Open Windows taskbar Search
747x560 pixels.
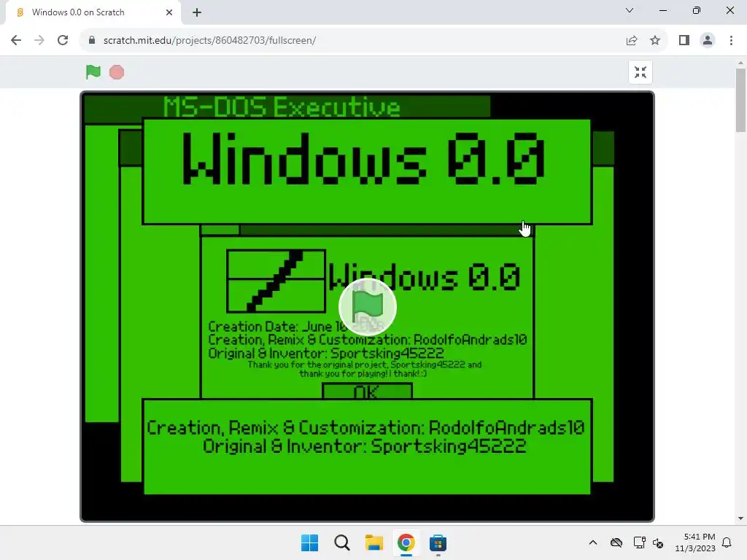[342, 542]
